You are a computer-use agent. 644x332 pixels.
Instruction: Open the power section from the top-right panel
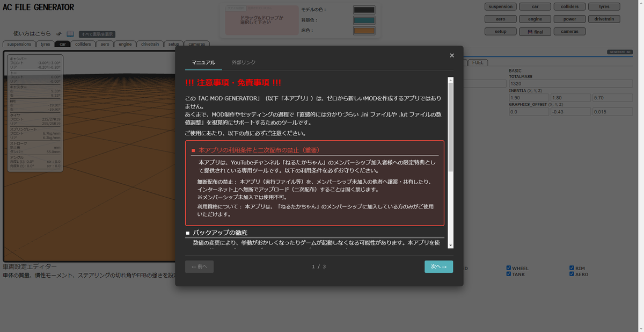[x=569, y=18]
